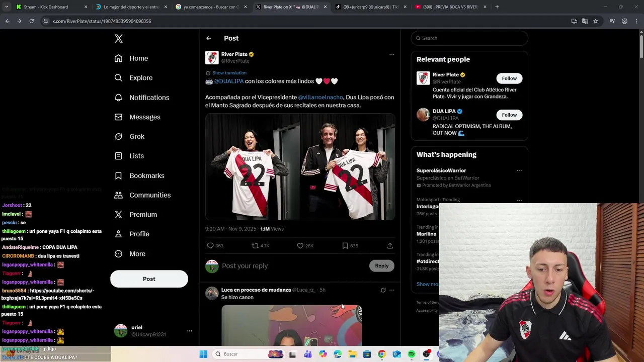Image resolution: width=644 pixels, height=362 pixels.
Task: Open Grok in the sidebar
Action: [129, 137]
